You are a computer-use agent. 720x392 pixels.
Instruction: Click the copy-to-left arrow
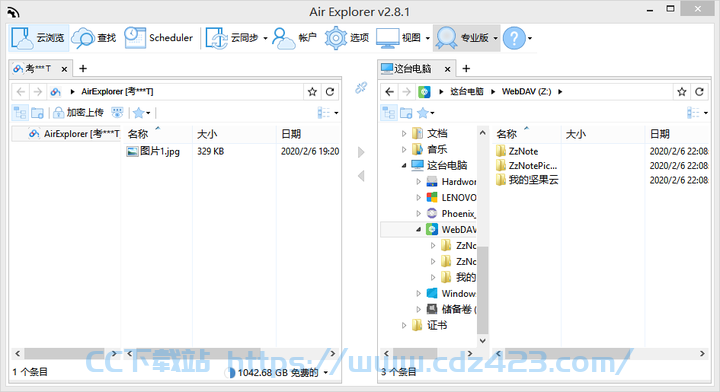coord(361,176)
